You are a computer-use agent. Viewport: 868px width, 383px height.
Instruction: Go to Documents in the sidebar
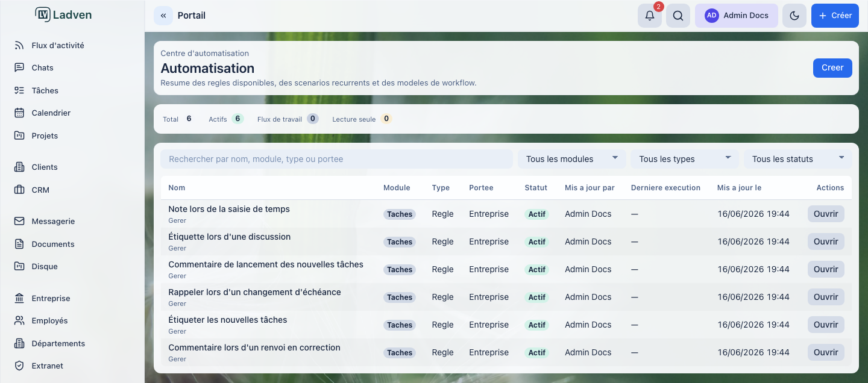[53, 244]
